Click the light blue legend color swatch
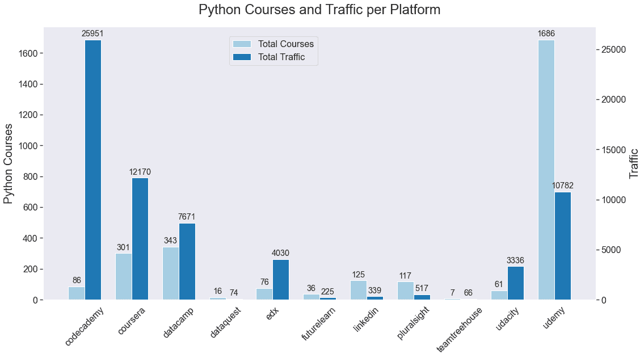The image size is (644, 358). (241, 43)
